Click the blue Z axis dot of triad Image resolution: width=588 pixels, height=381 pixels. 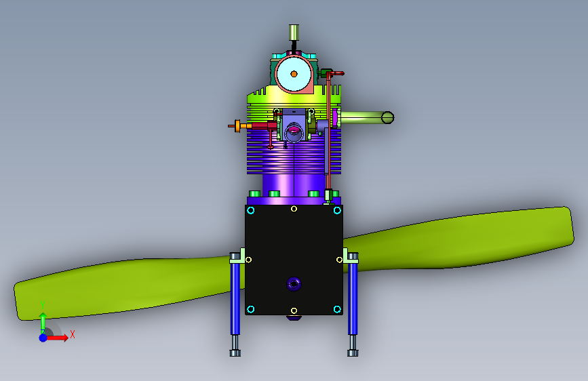[x=43, y=338]
